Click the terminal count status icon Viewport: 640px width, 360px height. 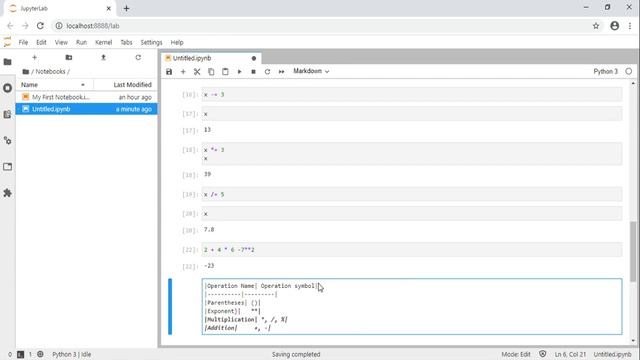(x=20, y=354)
